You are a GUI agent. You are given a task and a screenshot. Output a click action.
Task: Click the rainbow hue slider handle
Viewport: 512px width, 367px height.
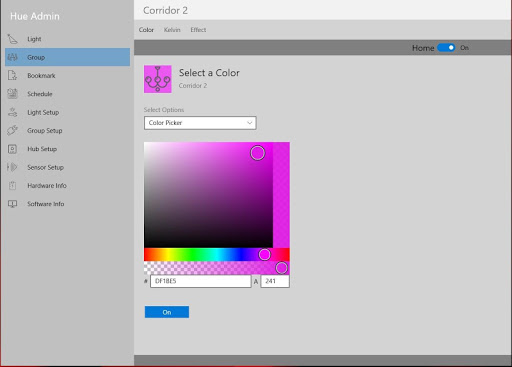point(265,254)
